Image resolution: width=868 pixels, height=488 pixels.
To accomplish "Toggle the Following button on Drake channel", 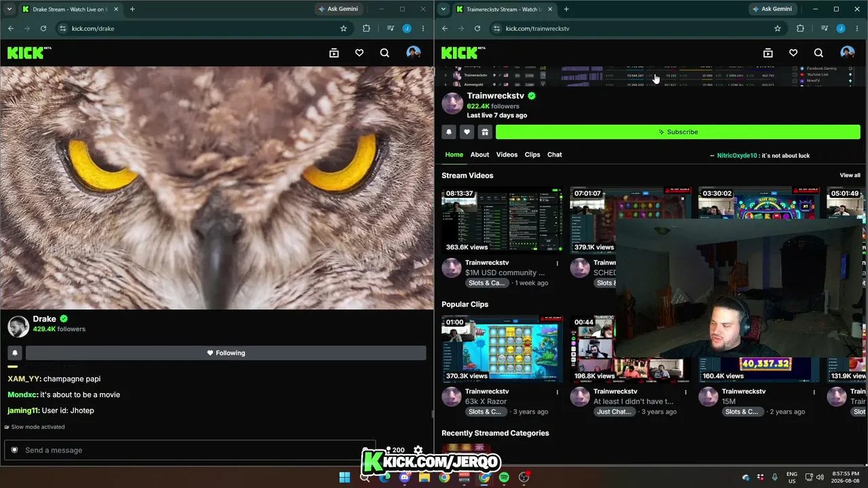I will coord(226,353).
